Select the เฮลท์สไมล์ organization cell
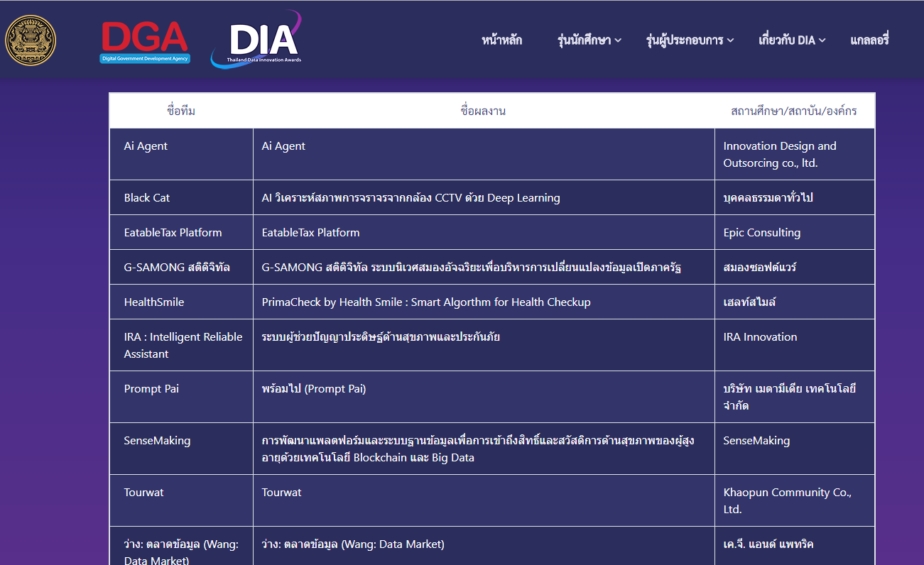Viewport: 924px width, 565px height. coord(794,302)
